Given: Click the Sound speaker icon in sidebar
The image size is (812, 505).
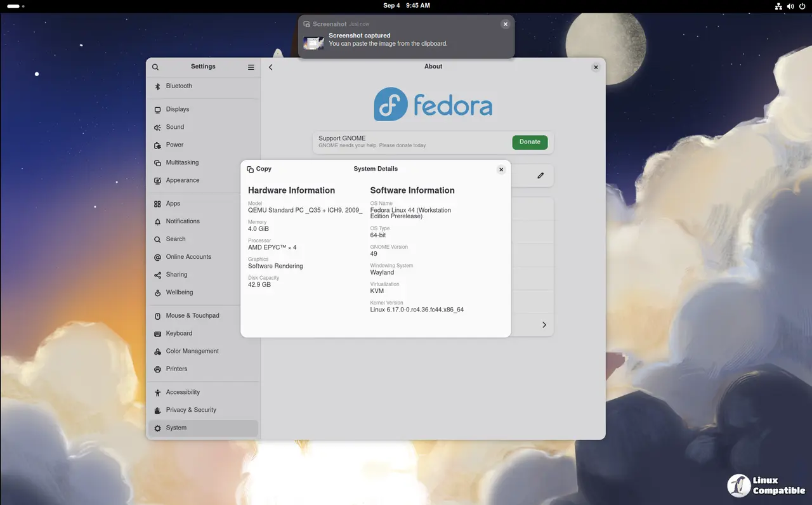Looking at the screenshot, I should pyautogui.click(x=158, y=128).
